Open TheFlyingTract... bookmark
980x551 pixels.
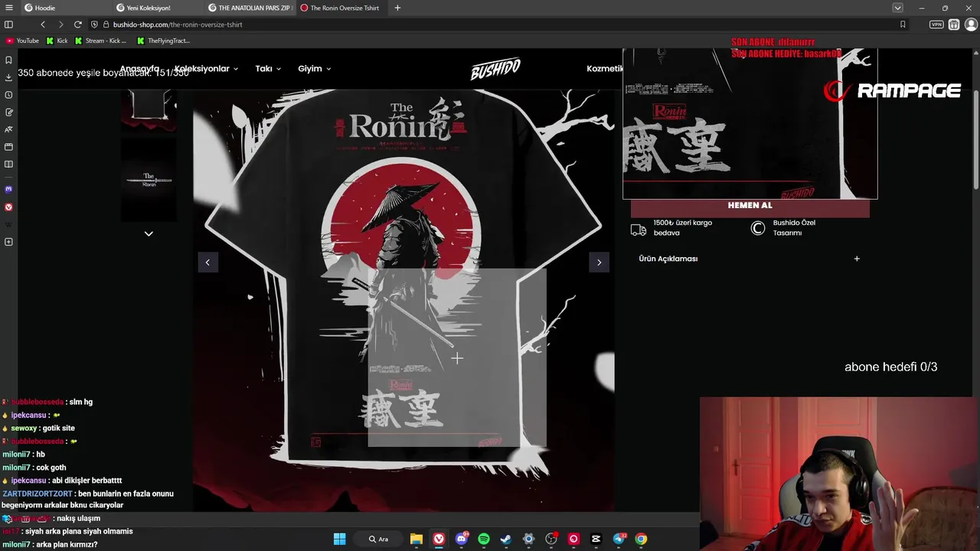164,41
